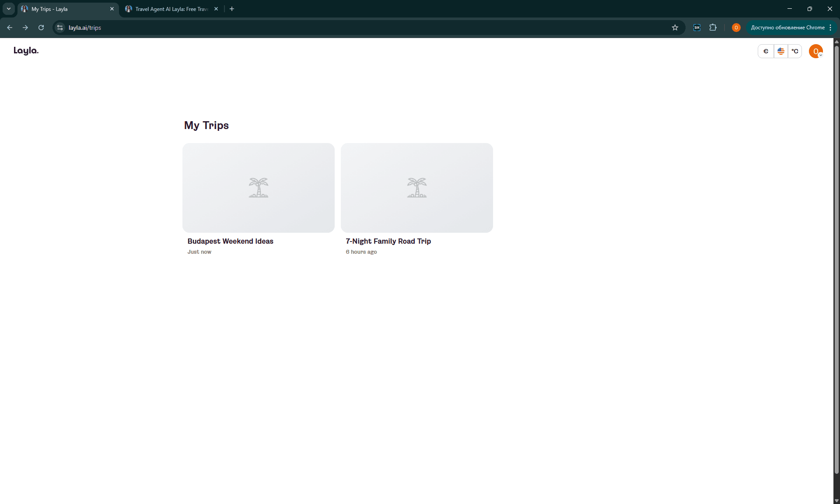840x504 pixels.
Task: Click the Chrome update available button
Action: tap(791, 28)
